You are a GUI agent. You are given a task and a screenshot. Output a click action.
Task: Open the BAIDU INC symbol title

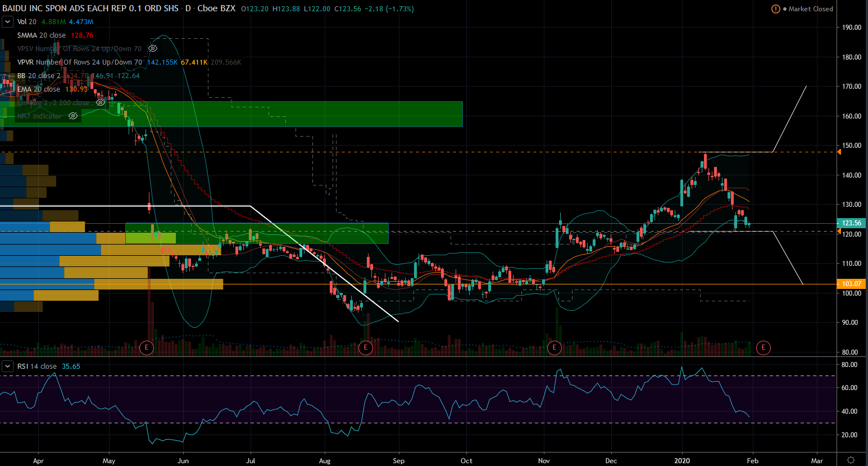(x=90, y=8)
